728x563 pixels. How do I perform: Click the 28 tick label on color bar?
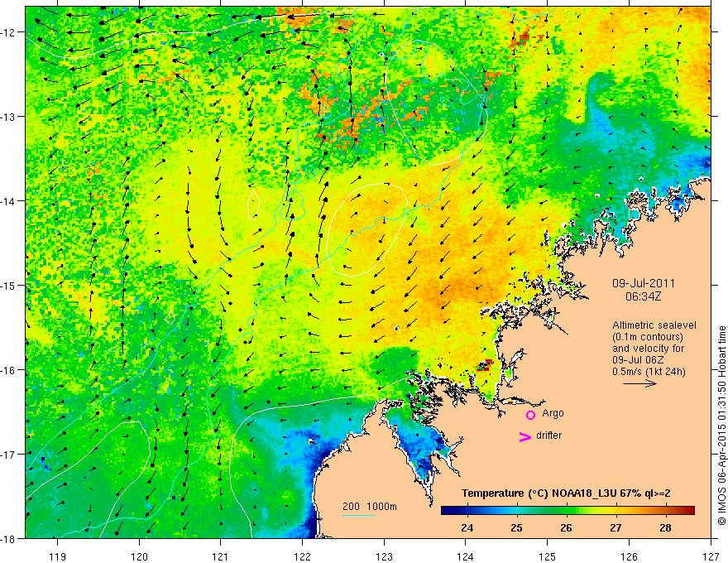point(665,527)
